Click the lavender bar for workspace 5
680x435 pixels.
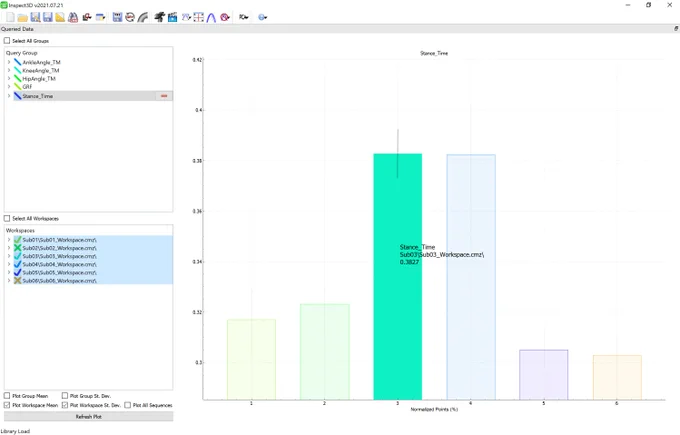(544, 375)
